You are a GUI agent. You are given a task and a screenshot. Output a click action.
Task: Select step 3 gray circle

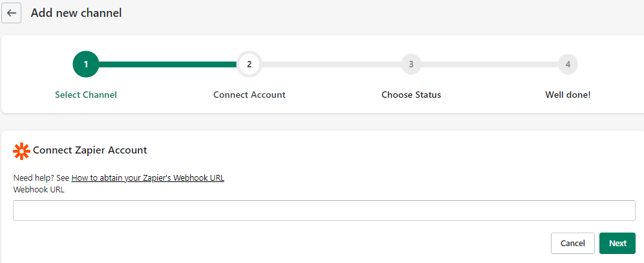[411, 64]
